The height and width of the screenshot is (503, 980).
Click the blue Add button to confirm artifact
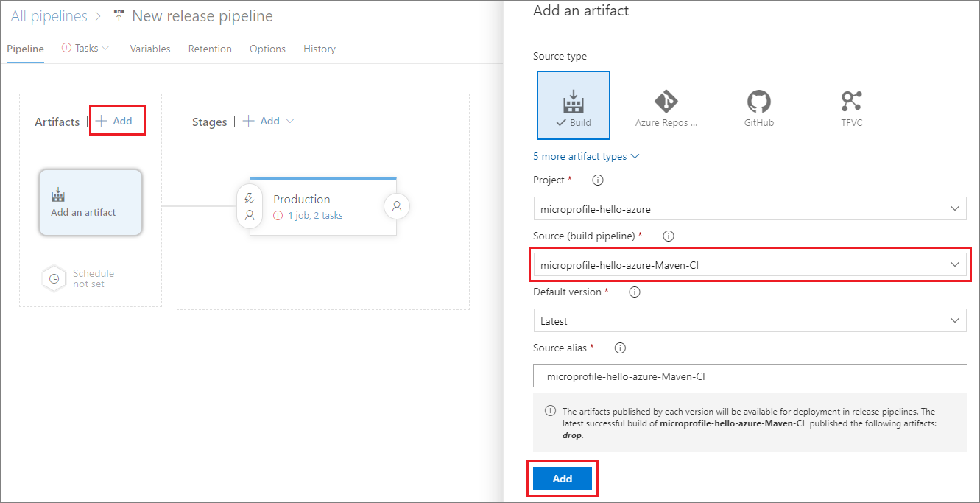[562, 478]
